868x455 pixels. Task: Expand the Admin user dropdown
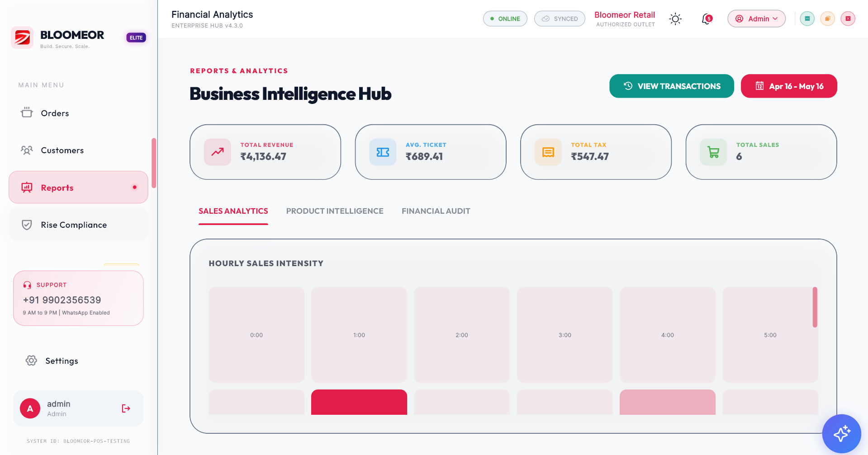click(756, 19)
